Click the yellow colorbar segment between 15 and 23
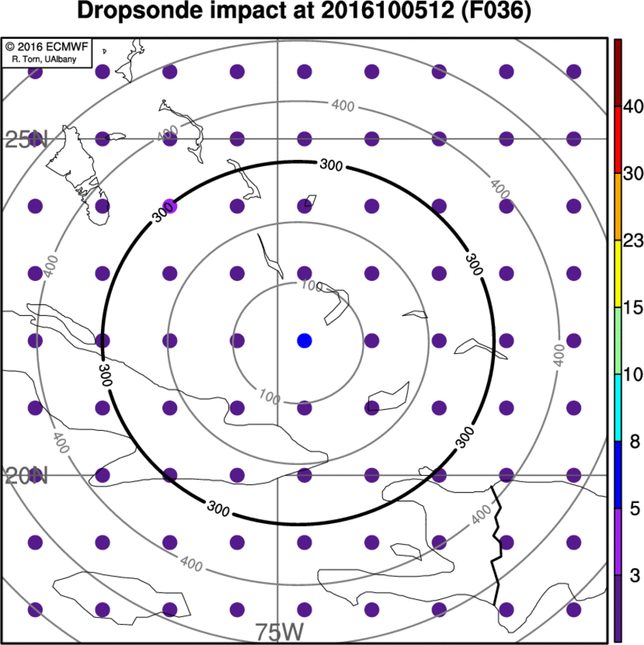 pyautogui.click(x=617, y=274)
